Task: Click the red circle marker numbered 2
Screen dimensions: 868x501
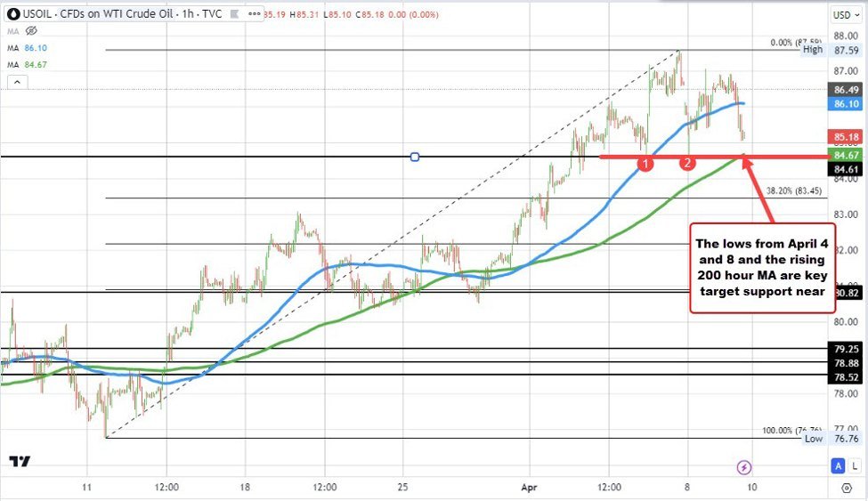Action: tap(687, 163)
